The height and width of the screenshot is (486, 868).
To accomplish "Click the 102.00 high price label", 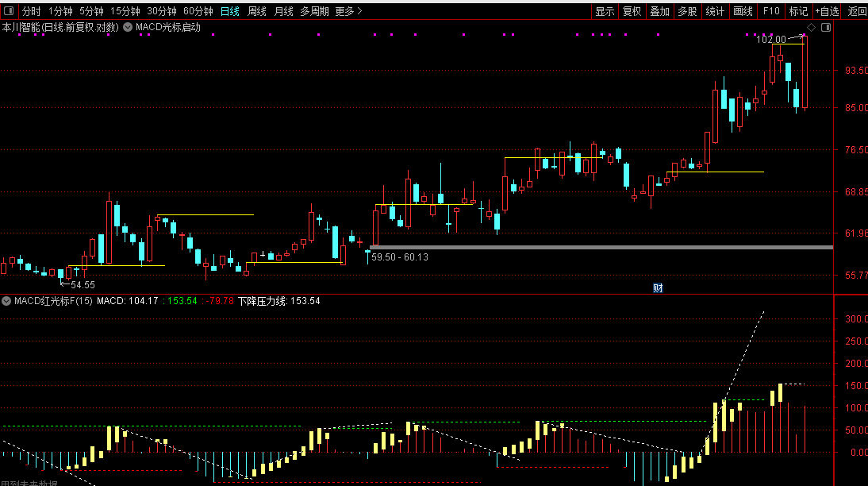I will [771, 40].
